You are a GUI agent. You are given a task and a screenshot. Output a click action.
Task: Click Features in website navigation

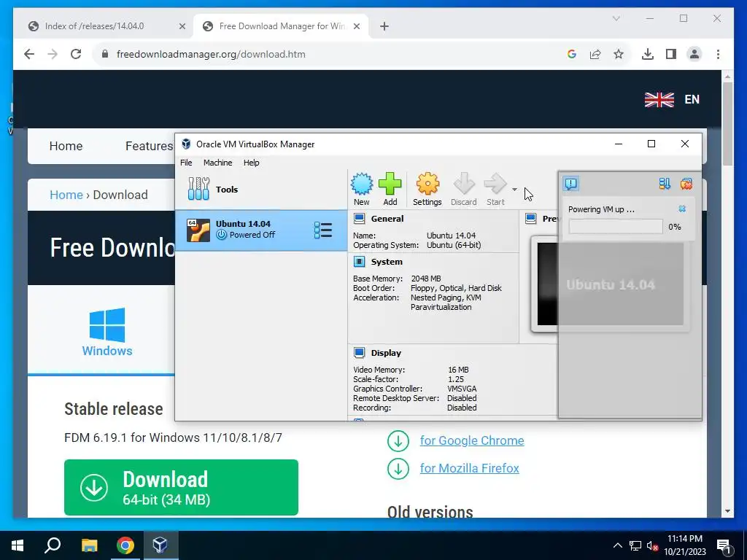click(x=149, y=146)
